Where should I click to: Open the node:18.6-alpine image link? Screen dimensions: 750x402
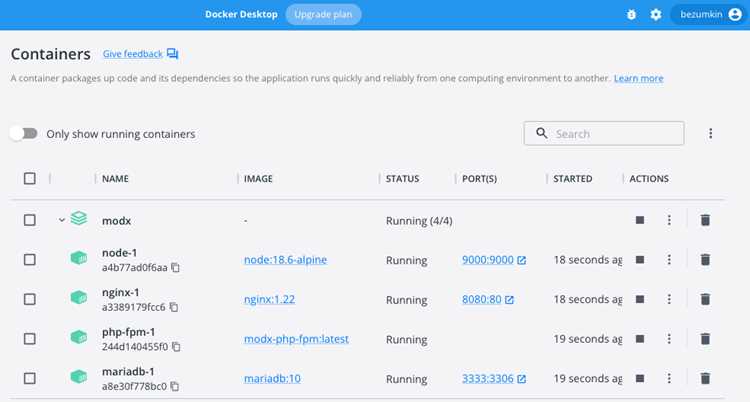coord(286,260)
